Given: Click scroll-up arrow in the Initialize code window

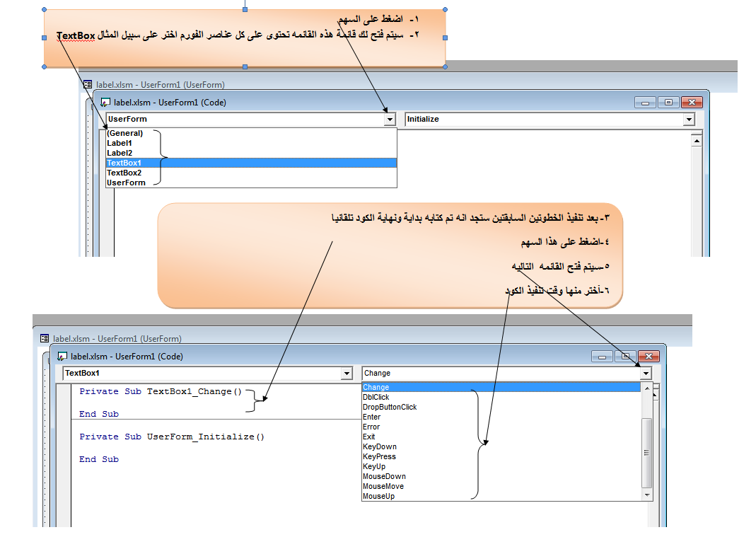Looking at the screenshot, I should pyautogui.click(x=696, y=141).
